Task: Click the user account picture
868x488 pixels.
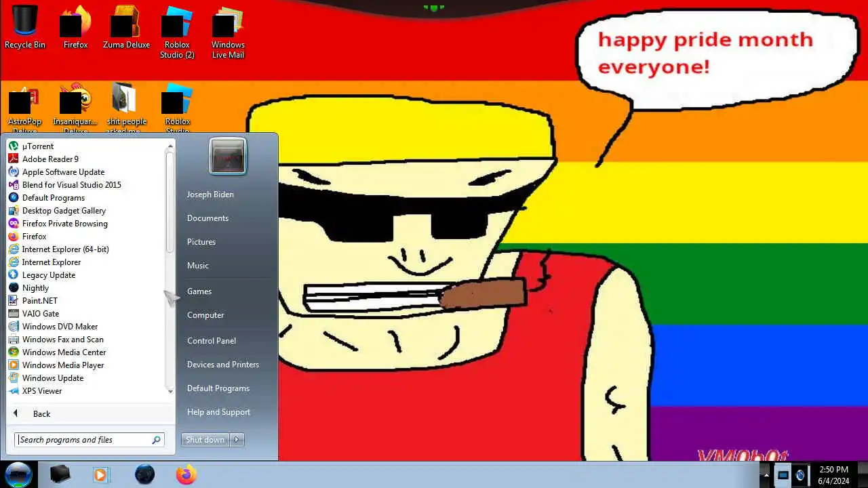Action: [x=228, y=157]
